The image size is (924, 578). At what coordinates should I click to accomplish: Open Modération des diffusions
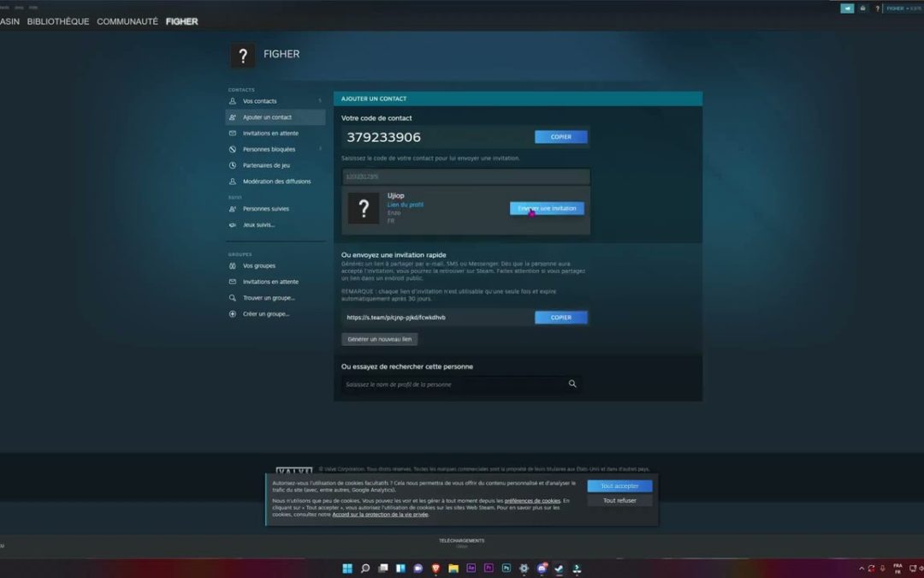point(275,181)
